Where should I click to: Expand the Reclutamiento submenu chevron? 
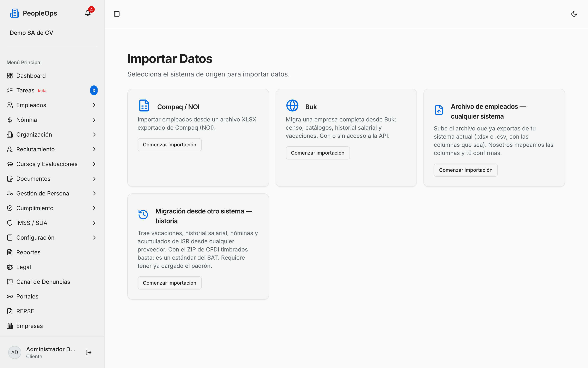click(x=94, y=149)
